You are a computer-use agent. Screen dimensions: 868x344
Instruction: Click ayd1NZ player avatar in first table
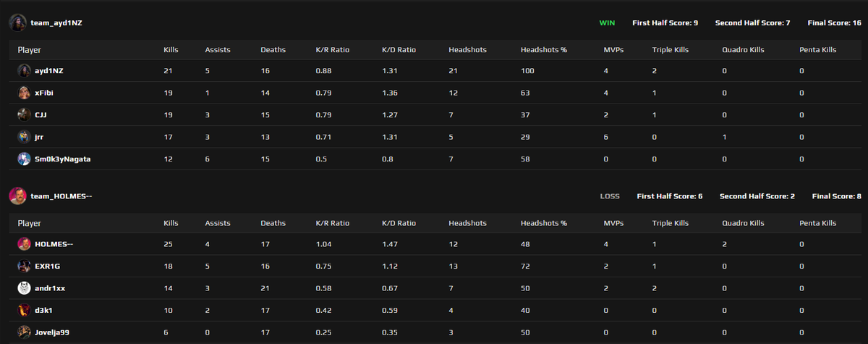[x=25, y=71]
